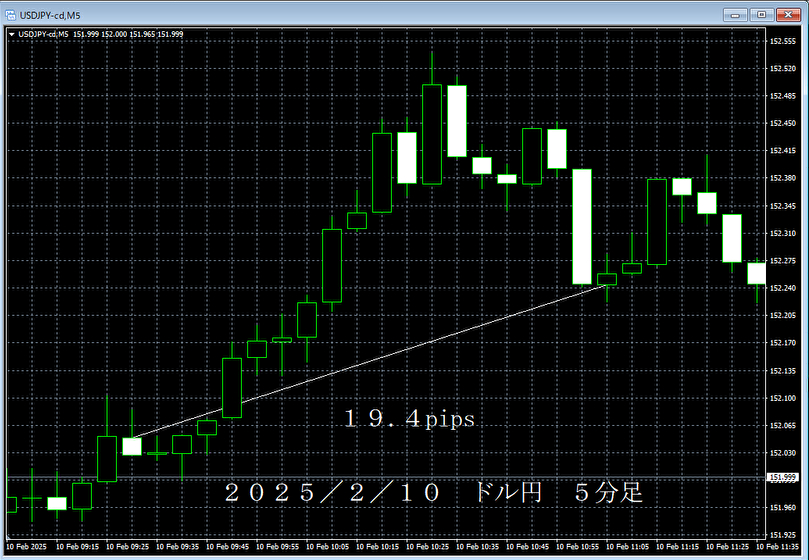Click the 152.275 price axis label

tap(783, 261)
